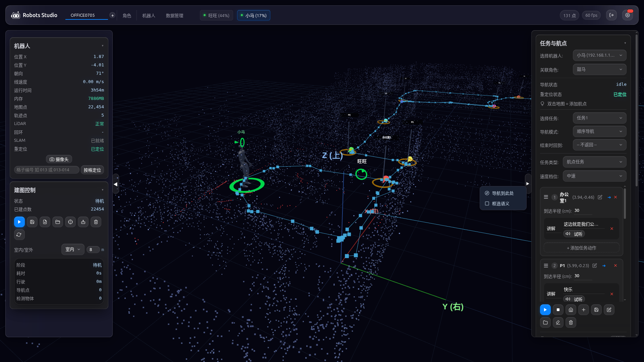Save the map in mapping control toolbar
The image size is (644, 362).
32,222
